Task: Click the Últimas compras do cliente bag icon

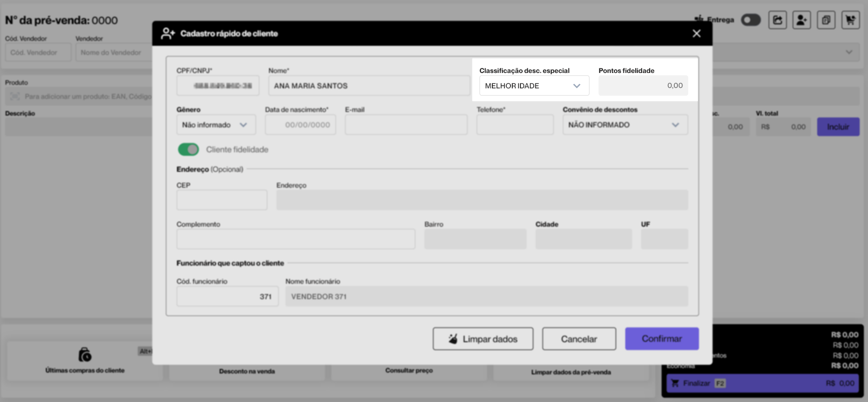Action: (x=85, y=354)
